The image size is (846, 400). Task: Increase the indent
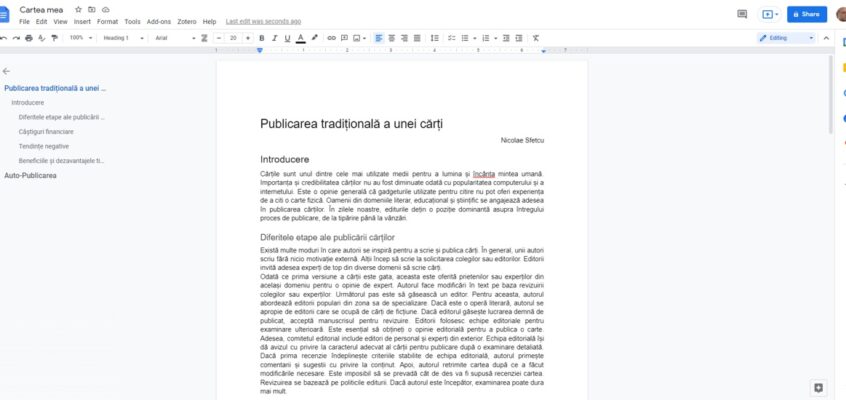[518, 38]
